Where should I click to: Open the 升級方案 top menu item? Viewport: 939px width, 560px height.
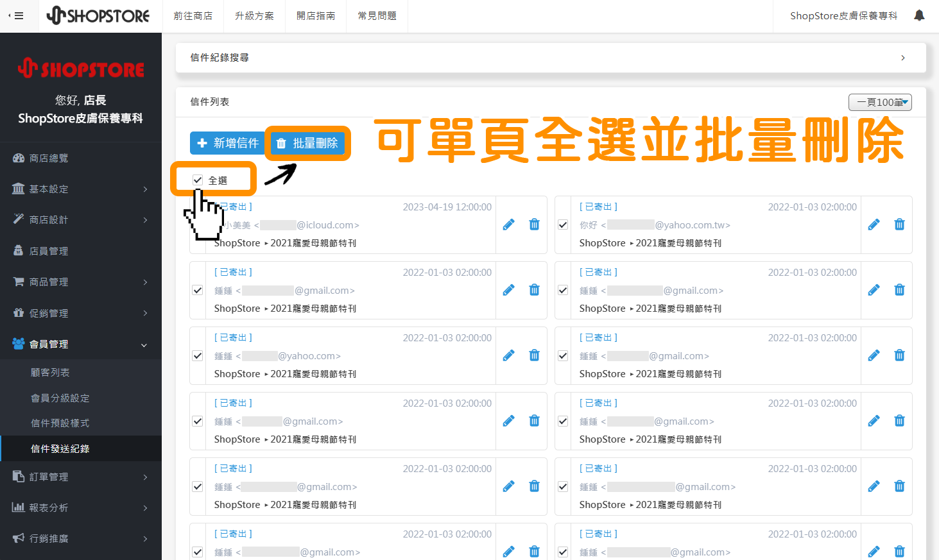point(255,16)
